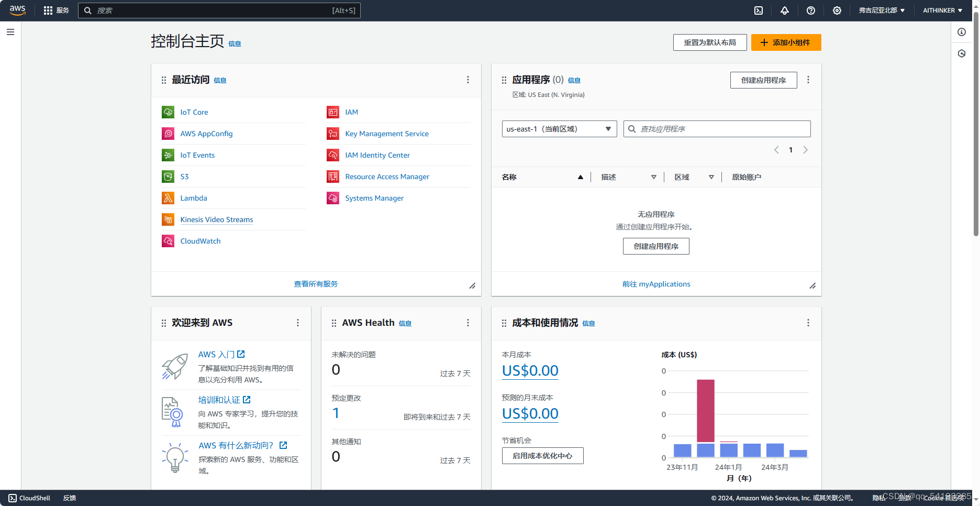Click the page vertical scrollbar
The width and height of the screenshot is (980, 506).
point(976,123)
